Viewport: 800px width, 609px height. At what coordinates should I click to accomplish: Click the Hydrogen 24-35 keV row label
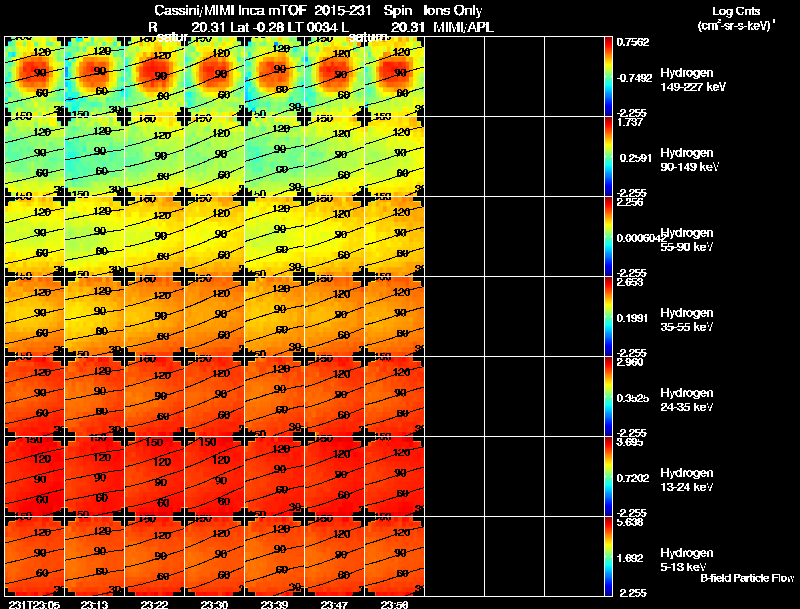[x=687, y=400]
